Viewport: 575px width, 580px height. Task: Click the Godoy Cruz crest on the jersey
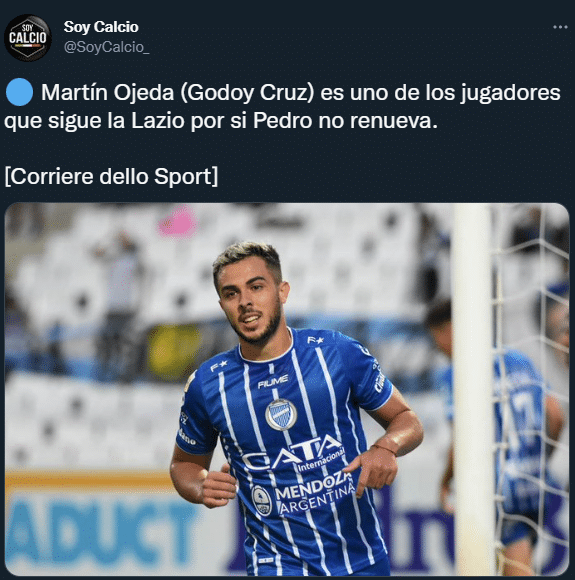point(281,414)
